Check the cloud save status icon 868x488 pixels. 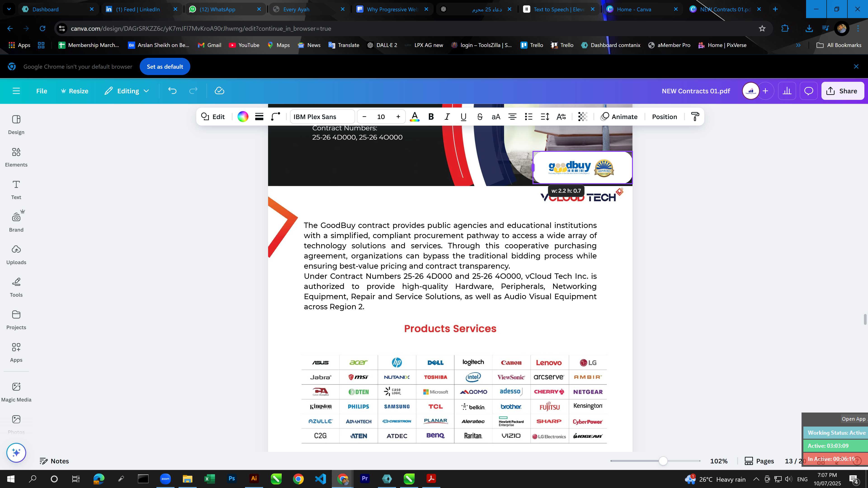219,91
